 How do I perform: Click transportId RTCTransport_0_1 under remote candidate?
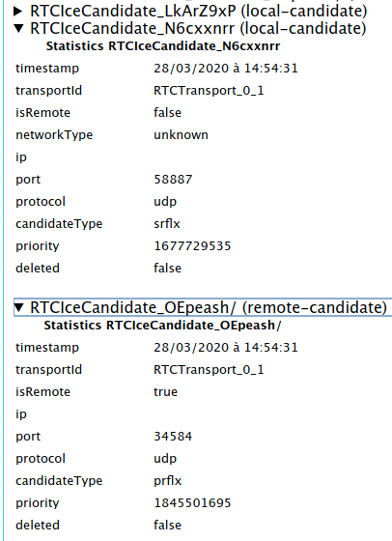click(209, 370)
